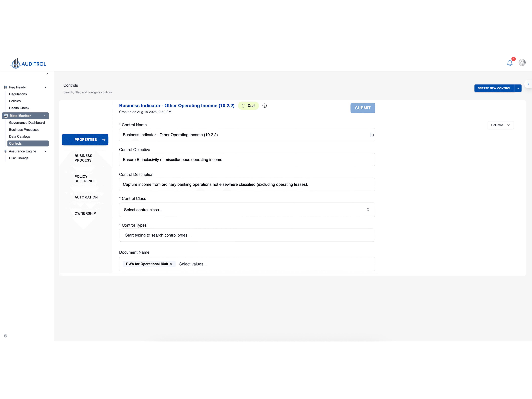This screenshot has height=399, width=532.
Task: Click the info icon beside Draft
Action: click(265, 106)
